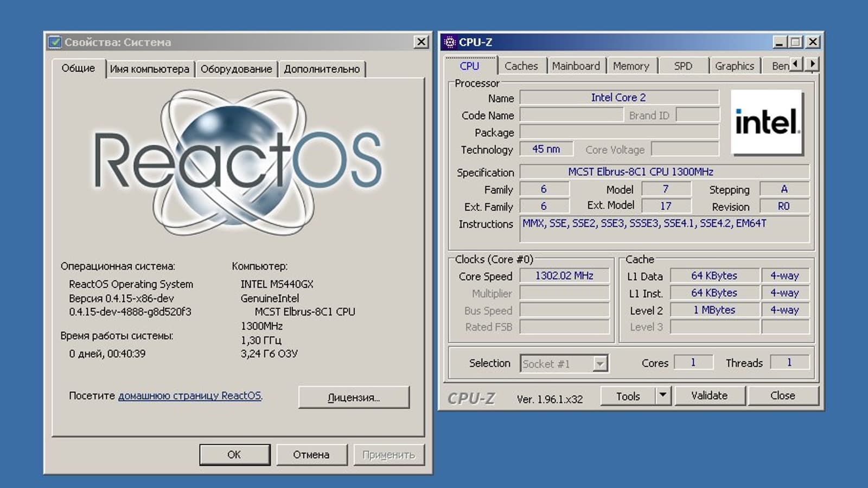Click the 1,30 ГГц frequency text
868x488 pixels.
click(x=261, y=340)
